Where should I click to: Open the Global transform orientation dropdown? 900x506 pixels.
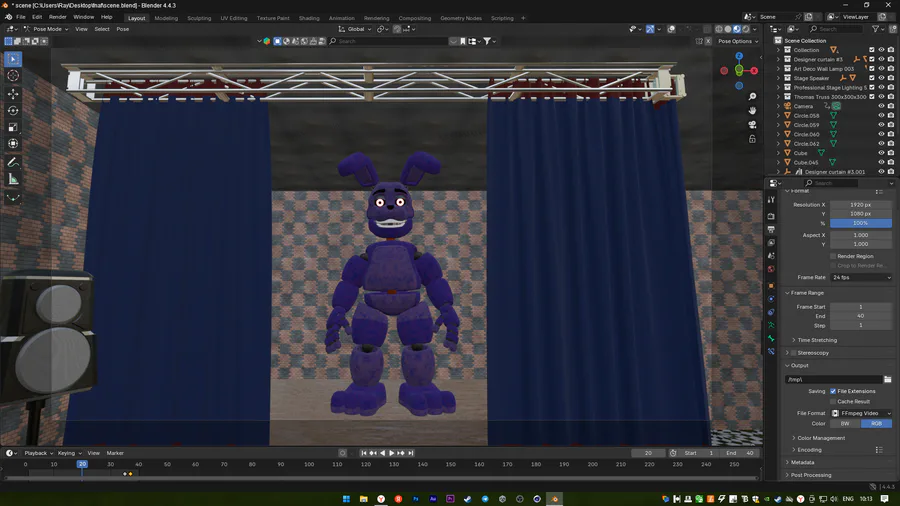click(x=355, y=29)
